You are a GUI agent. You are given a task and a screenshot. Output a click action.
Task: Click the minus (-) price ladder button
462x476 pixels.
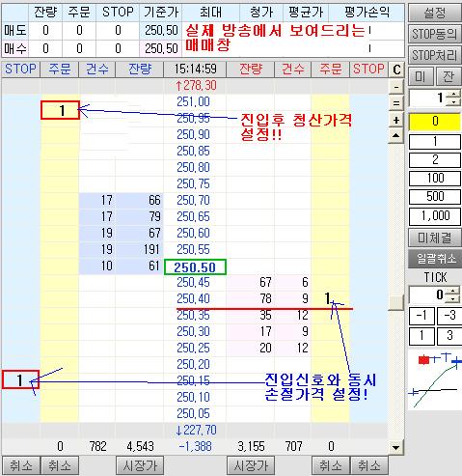pyautogui.click(x=396, y=87)
